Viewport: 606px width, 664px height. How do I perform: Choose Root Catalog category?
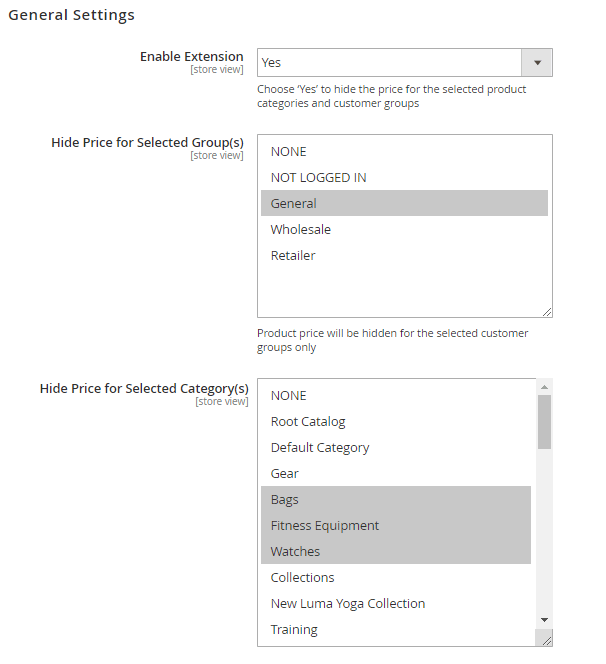(x=308, y=422)
